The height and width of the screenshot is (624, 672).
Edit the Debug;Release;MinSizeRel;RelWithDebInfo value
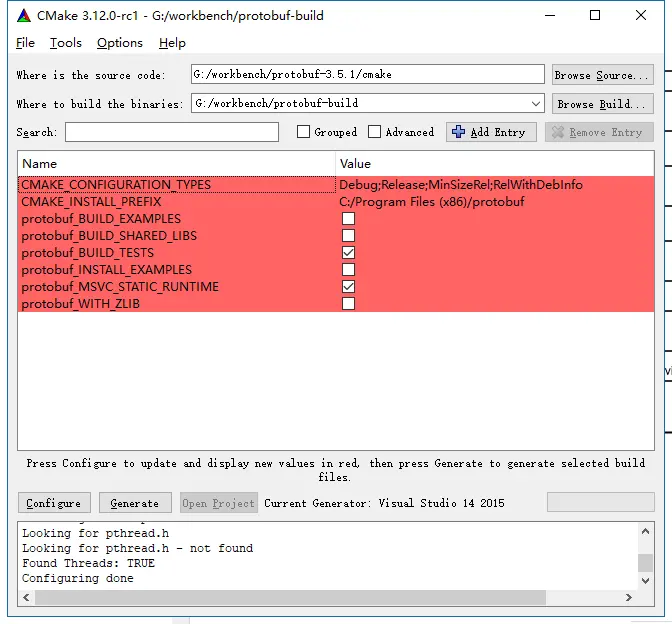pos(495,185)
